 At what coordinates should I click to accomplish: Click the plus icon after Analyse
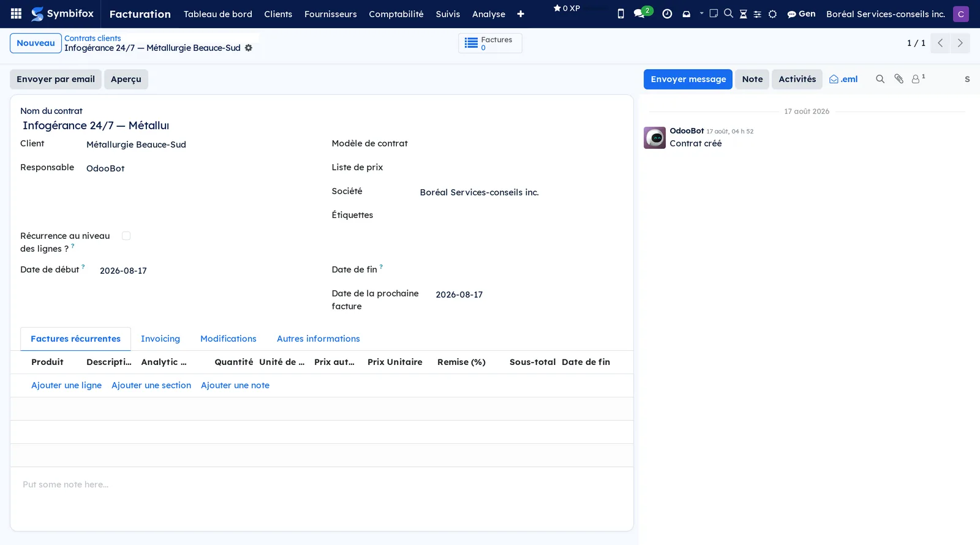[x=521, y=14]
